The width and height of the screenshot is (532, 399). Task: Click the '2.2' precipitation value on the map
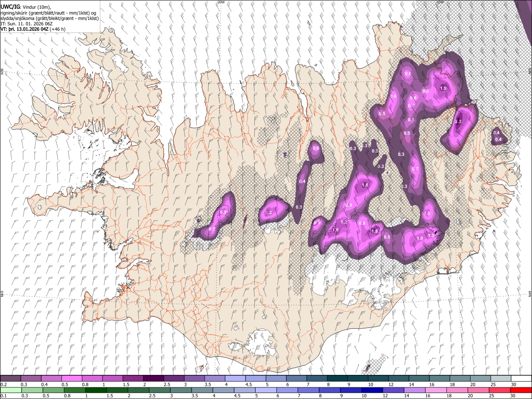coord(458,122)
